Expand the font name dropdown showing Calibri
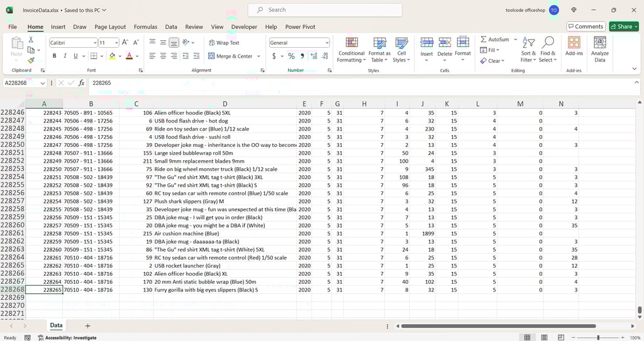 (94, 43)
